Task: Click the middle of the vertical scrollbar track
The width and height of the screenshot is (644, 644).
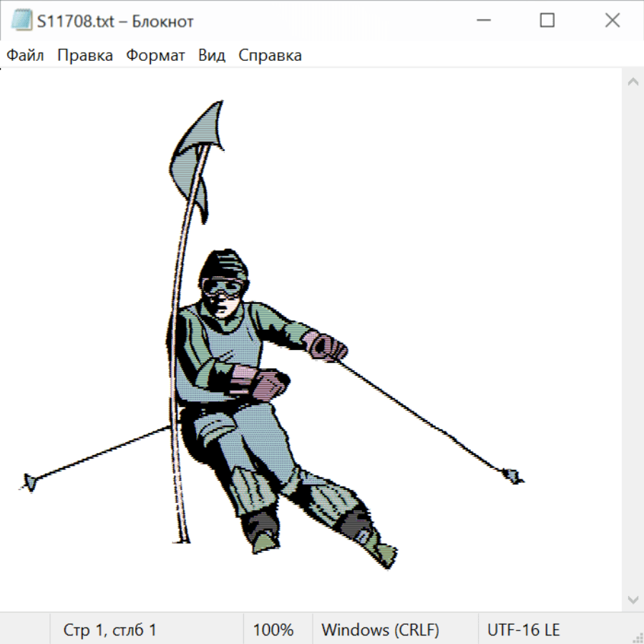Action: point(633,340)
